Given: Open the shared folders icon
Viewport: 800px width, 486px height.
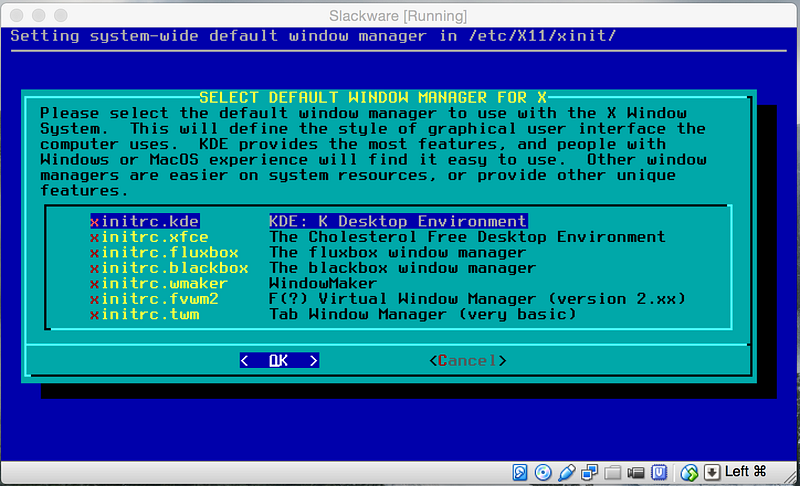Looking at the screenshot, I should [612, 473].
